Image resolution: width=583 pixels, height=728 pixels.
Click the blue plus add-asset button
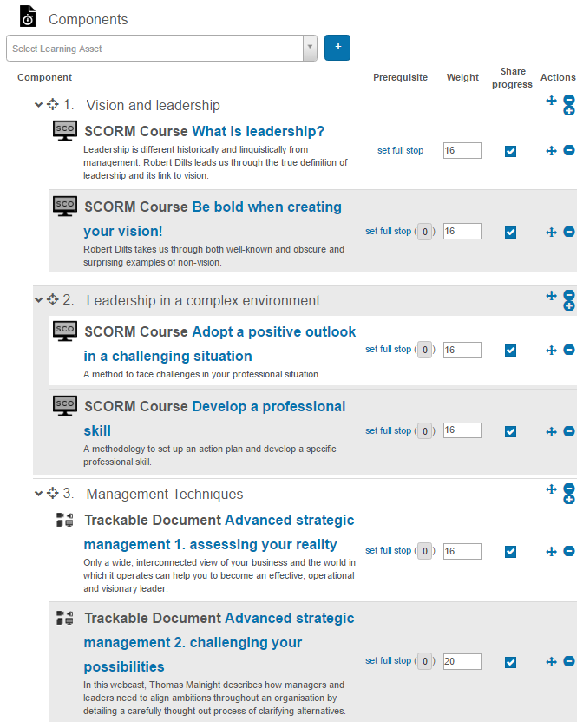[337, 48]
